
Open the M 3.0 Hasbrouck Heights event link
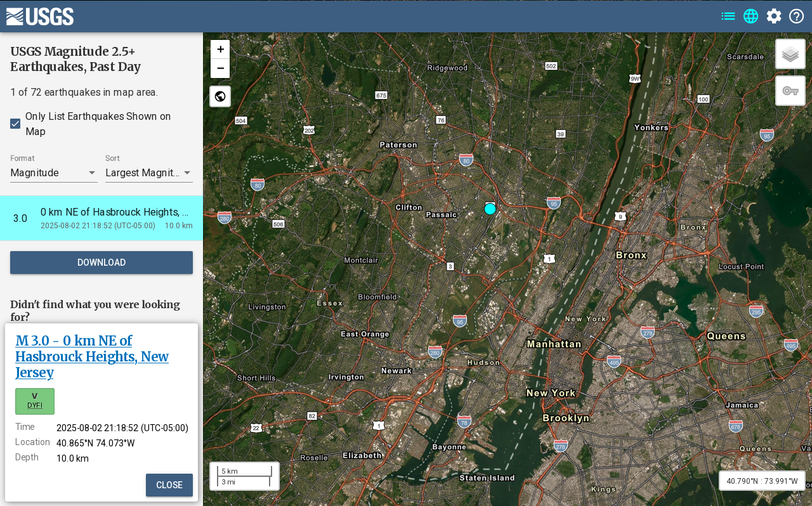[x=92, y=356]
